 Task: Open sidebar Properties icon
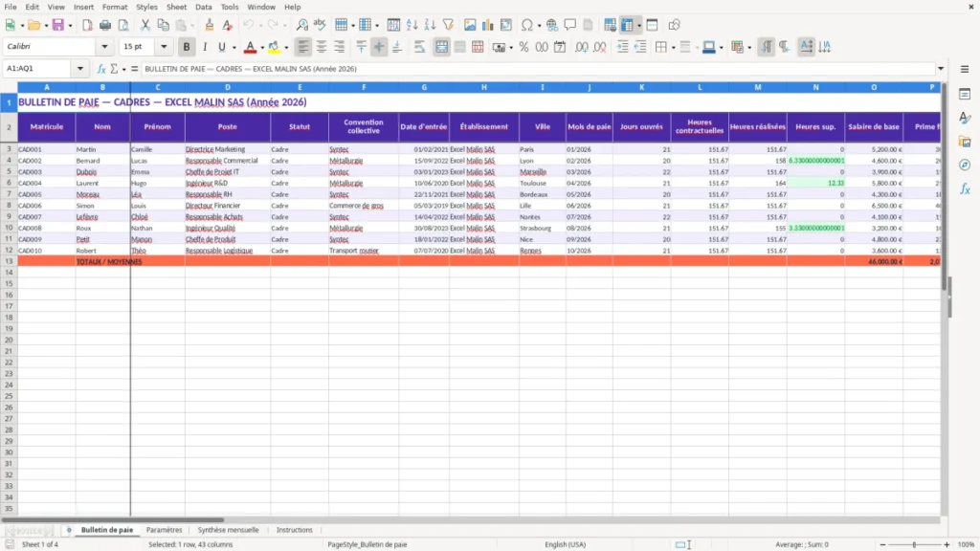(965, 95)
